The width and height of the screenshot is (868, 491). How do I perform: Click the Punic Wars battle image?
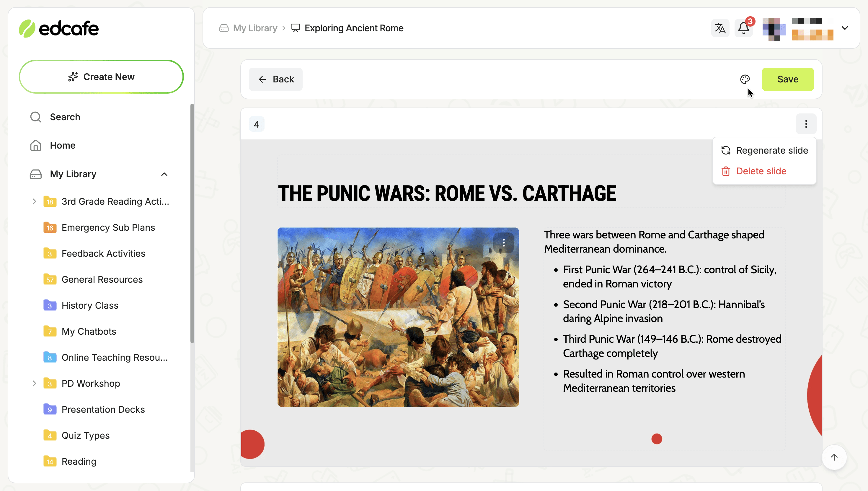click(x=387, y=324)
